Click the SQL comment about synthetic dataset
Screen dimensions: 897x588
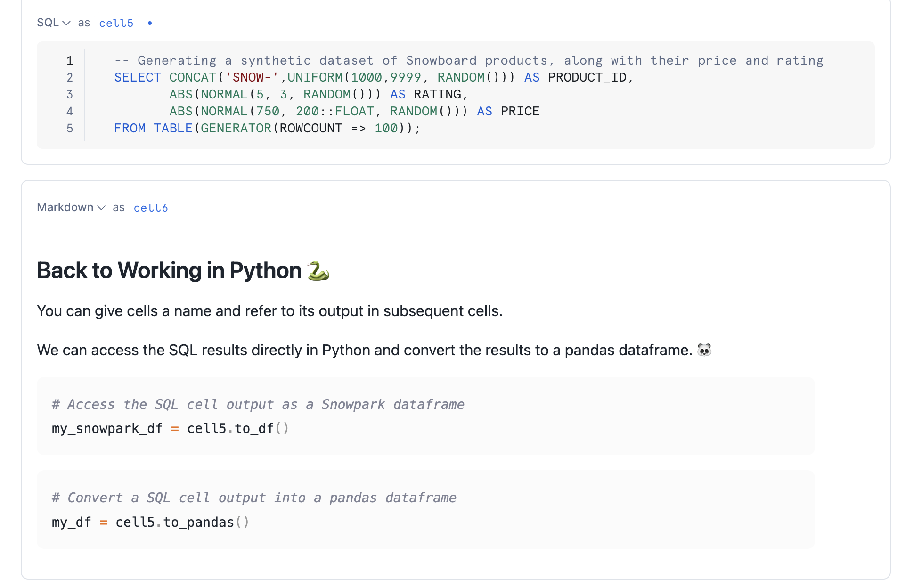click(x=468, y=61)
